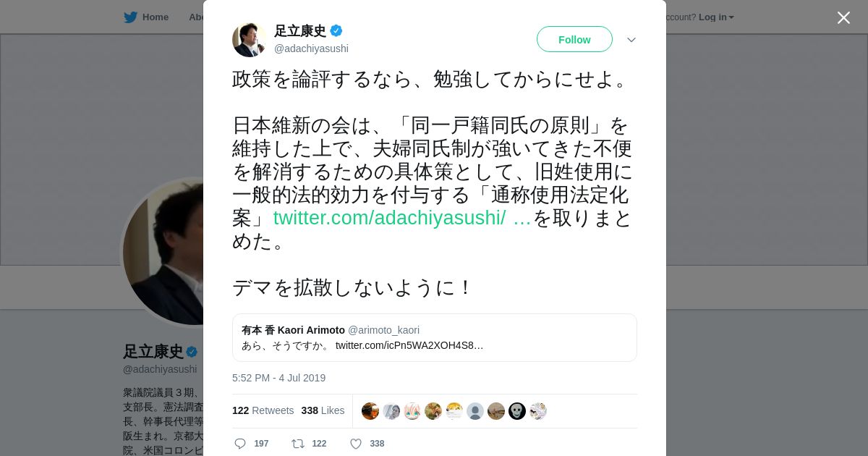The height and width of the screenshot is (456, 868).
Task: Go to Home in top navigation
Action: pos(155,17)
